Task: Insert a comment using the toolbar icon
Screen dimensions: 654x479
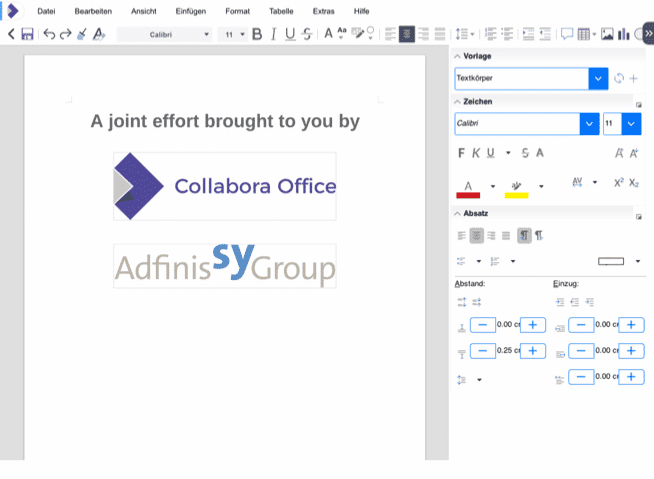Action: [567, 34]
